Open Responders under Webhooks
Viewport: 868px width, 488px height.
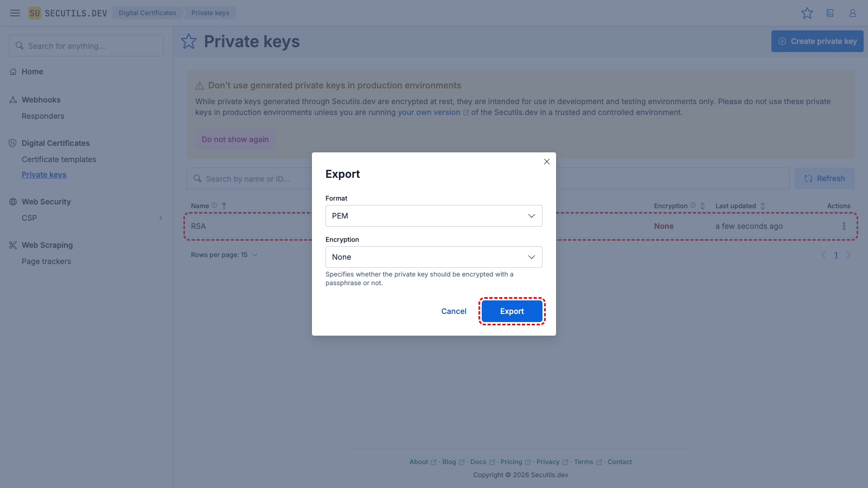point(43,116)
